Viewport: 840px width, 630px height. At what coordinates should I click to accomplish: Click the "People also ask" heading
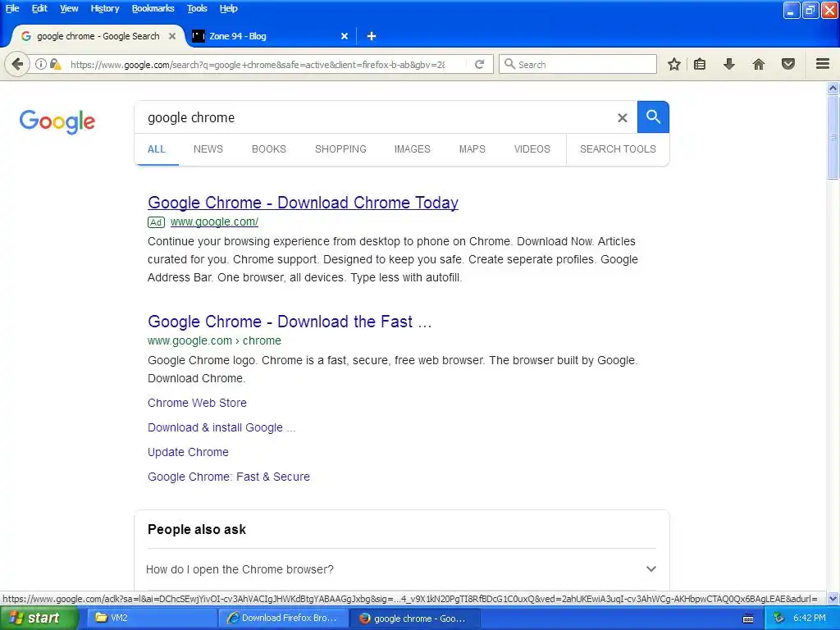pos(197,529)
